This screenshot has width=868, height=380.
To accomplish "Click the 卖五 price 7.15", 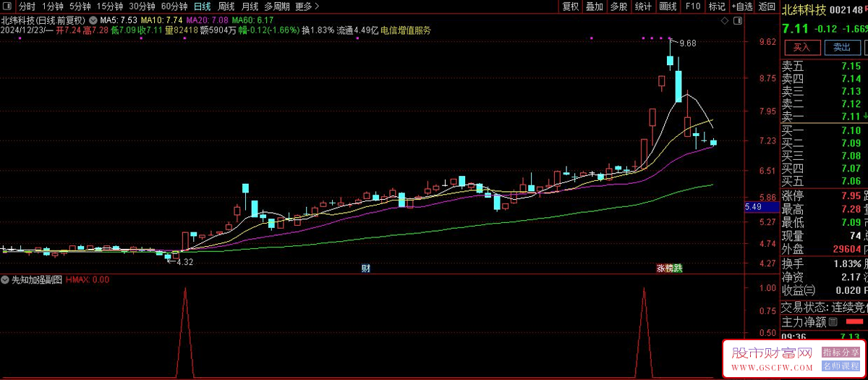I will pyautogui.click(x=851, y=67).
